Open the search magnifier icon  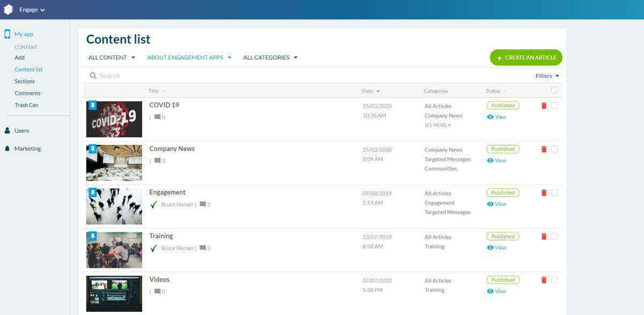point(93,75)
